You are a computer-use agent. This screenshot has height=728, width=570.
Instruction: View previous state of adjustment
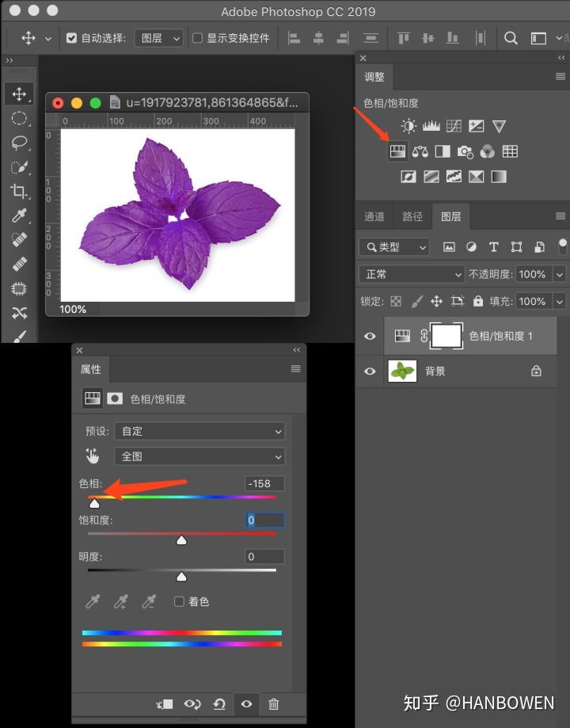tap(192, 704)
